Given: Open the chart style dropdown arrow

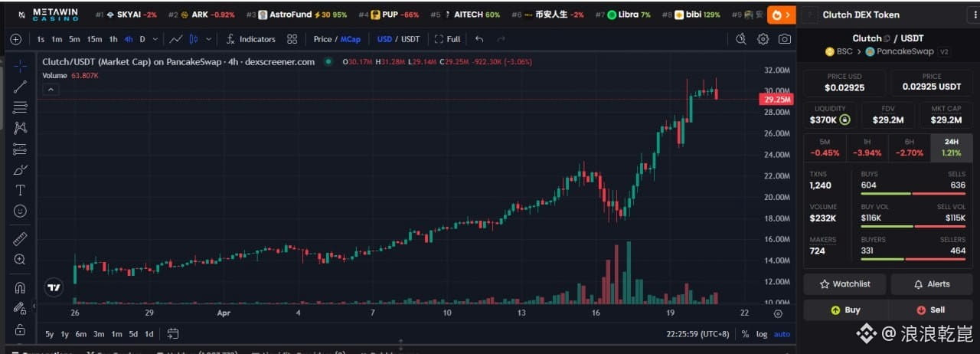Looking at the screenshot, I should (x=207, y=39).
